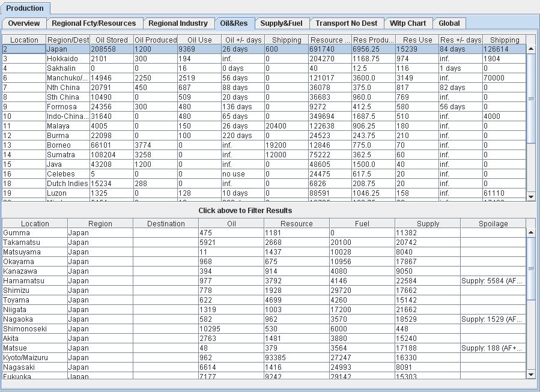Open the Witp Chart tab

tap(408, 23)
